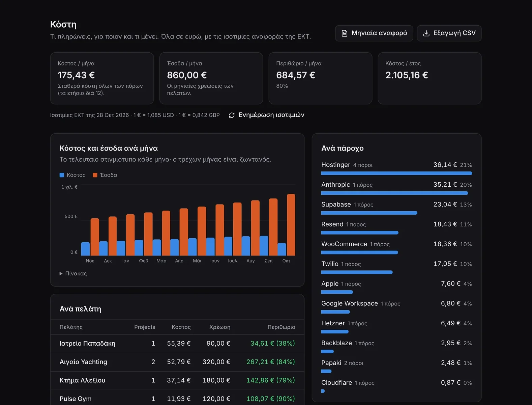This screenshot has width=532, height=405.
Task: Export data with Εξαγωγή CSV
Action: (449, 33)
